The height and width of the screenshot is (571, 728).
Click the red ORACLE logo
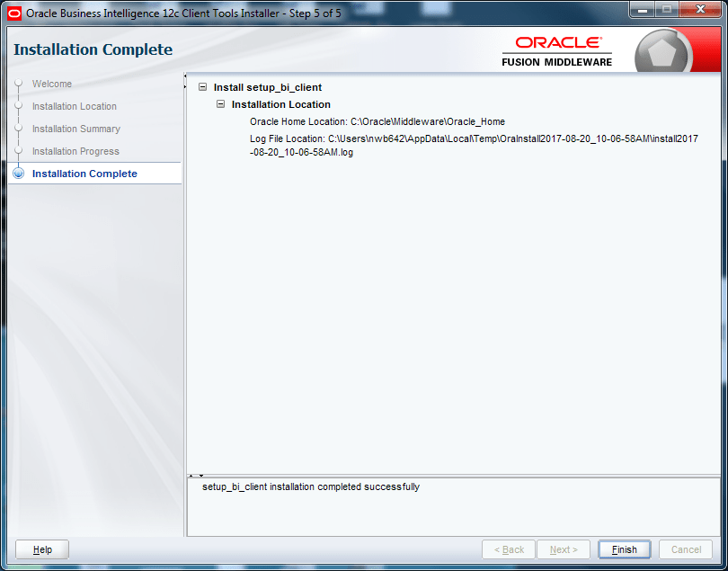(556, 43)
